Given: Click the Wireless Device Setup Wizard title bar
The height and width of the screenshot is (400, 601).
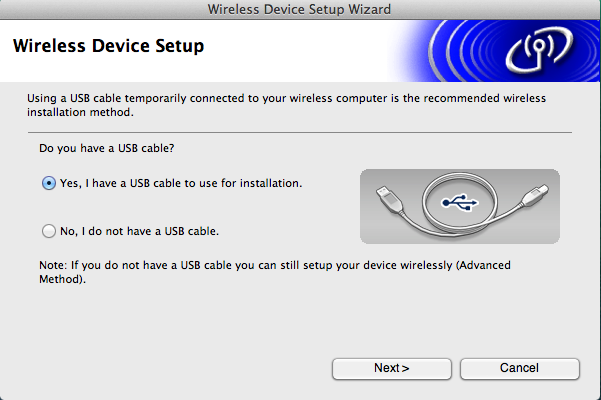Looking at the screenshot, I should pos(300,9).
